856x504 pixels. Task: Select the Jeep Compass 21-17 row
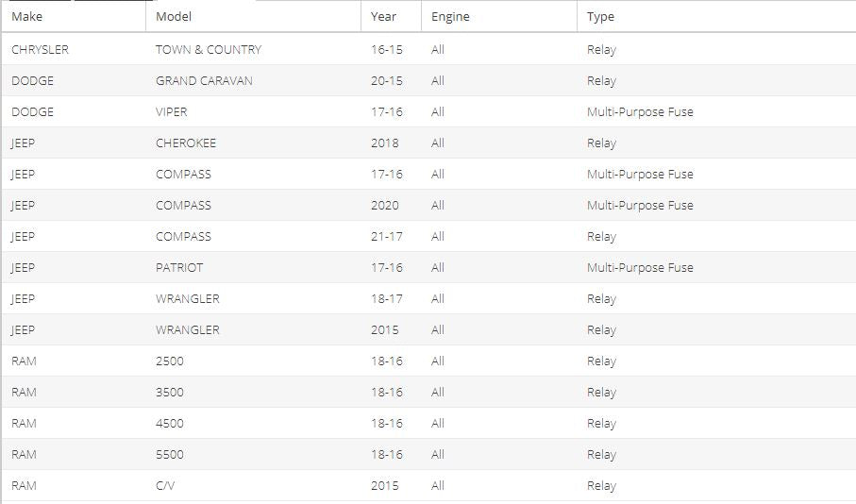click(x=428, y=237)
